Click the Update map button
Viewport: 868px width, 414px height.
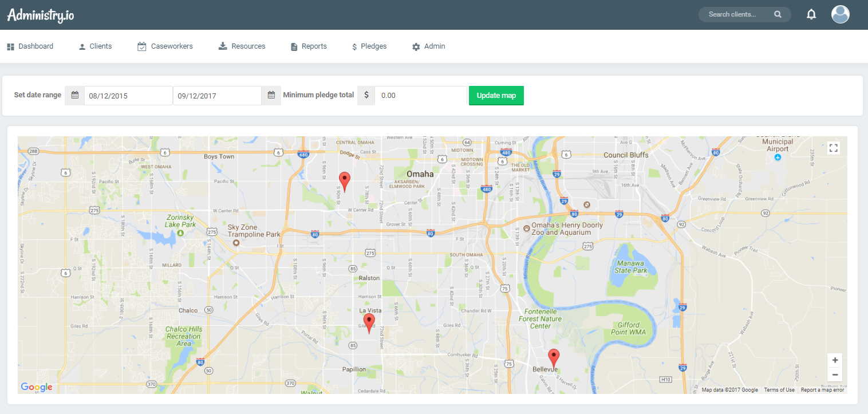coord(496,95)
